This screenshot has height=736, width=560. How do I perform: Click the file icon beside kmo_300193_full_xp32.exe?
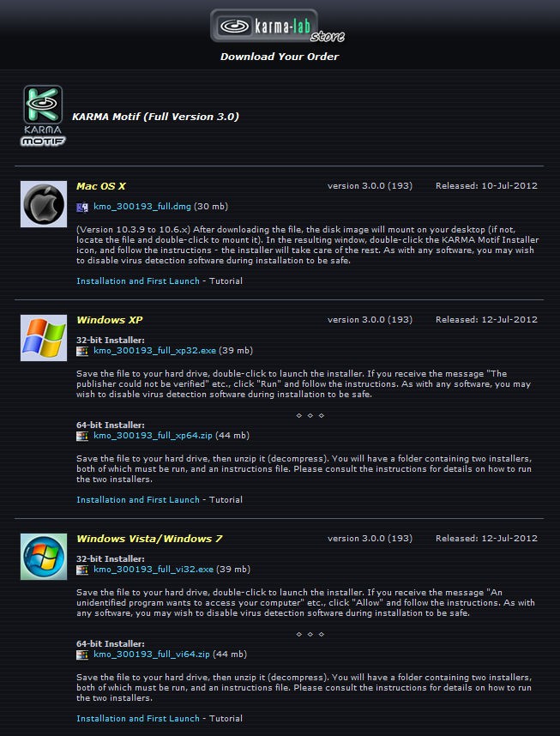(82, 351)
